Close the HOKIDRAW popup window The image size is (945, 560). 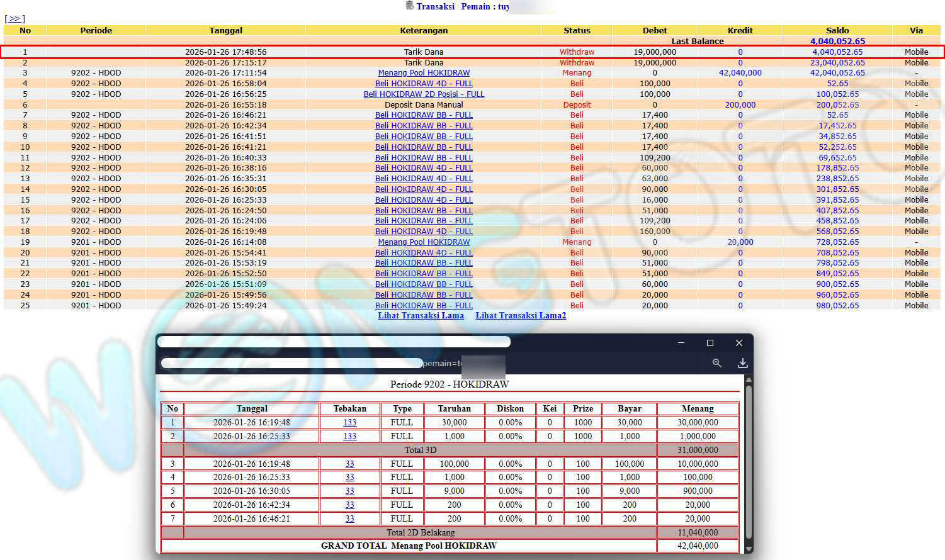click(739, 343)
